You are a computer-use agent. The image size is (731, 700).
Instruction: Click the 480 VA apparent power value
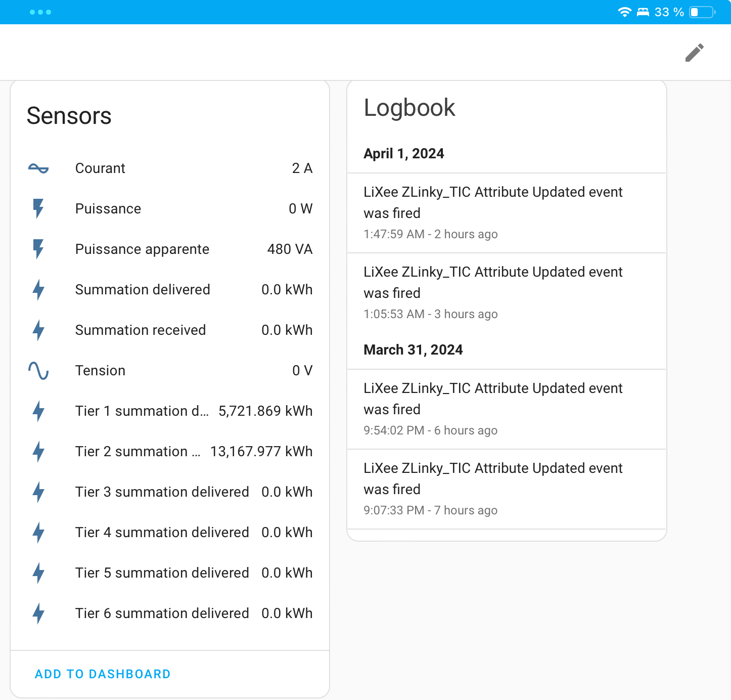[290, 249]
